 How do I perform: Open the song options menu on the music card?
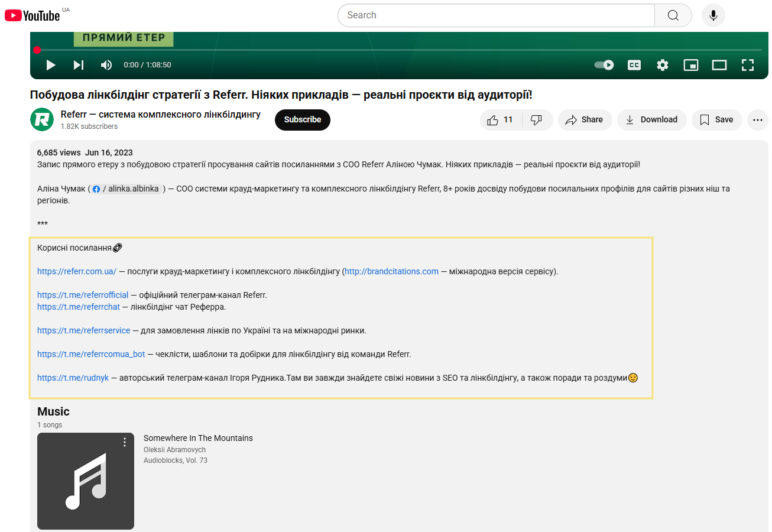pos(124,442)
